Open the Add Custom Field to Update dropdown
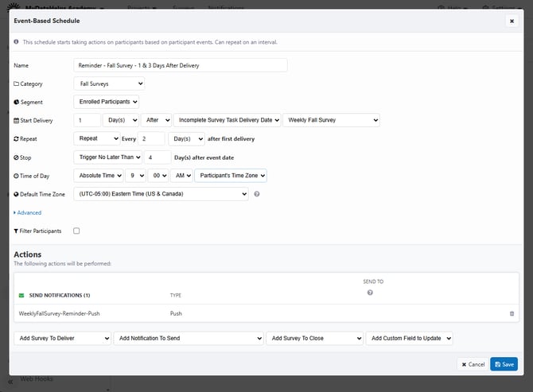 (x=409, y=338)
